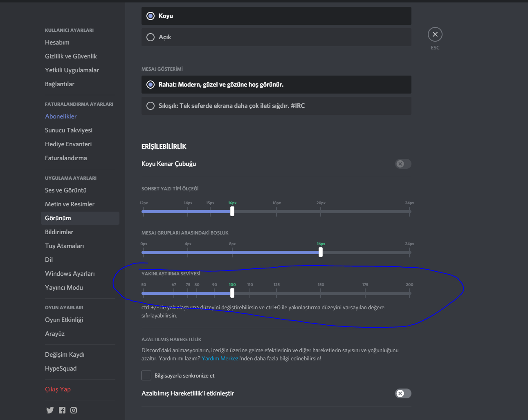Open the Bildirimler settings

(80, 232)
